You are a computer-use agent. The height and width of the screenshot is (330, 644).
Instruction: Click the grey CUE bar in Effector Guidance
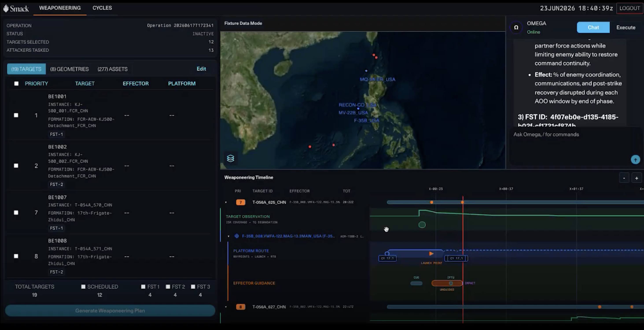416,283
